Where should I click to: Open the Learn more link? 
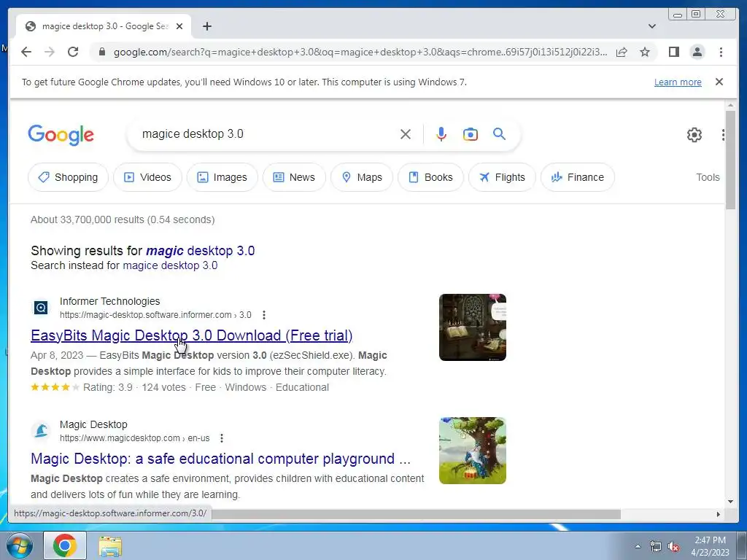tap(678, 82)
